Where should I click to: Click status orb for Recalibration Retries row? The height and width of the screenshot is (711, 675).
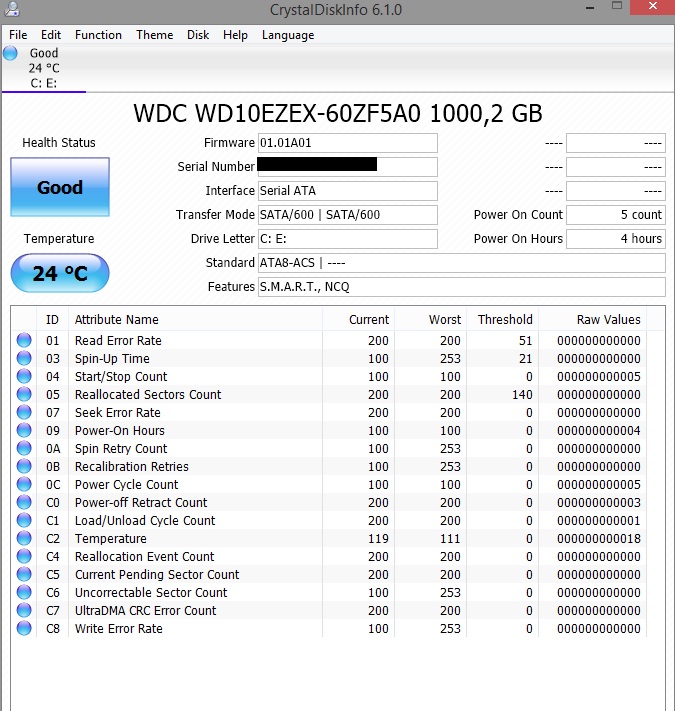[x=24, y=466]
